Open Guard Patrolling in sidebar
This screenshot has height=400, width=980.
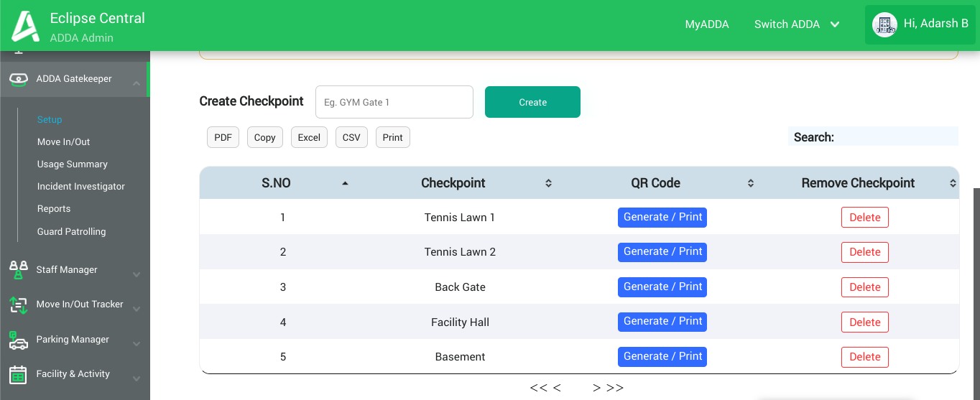[71, 231]
